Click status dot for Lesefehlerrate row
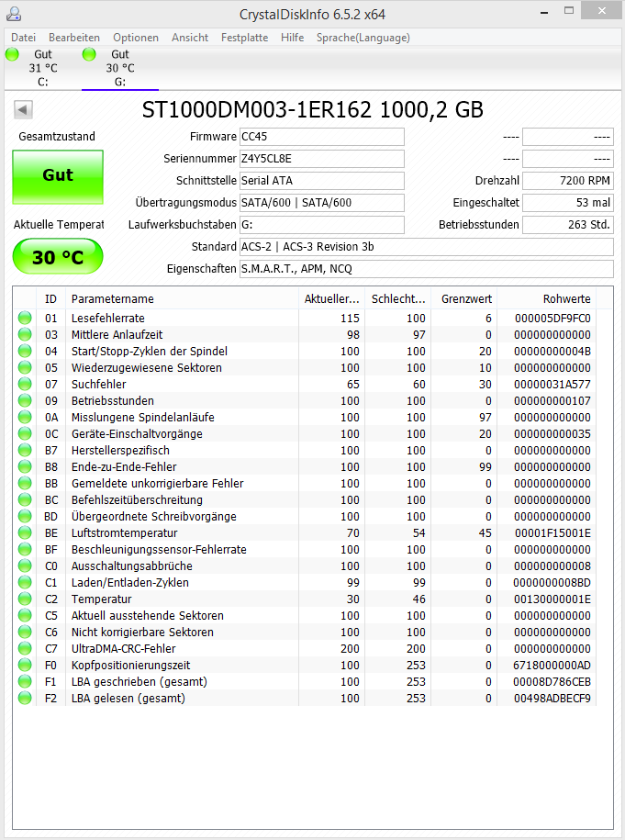The height and width of the screenshot is (840, 625). click(25, 318)
